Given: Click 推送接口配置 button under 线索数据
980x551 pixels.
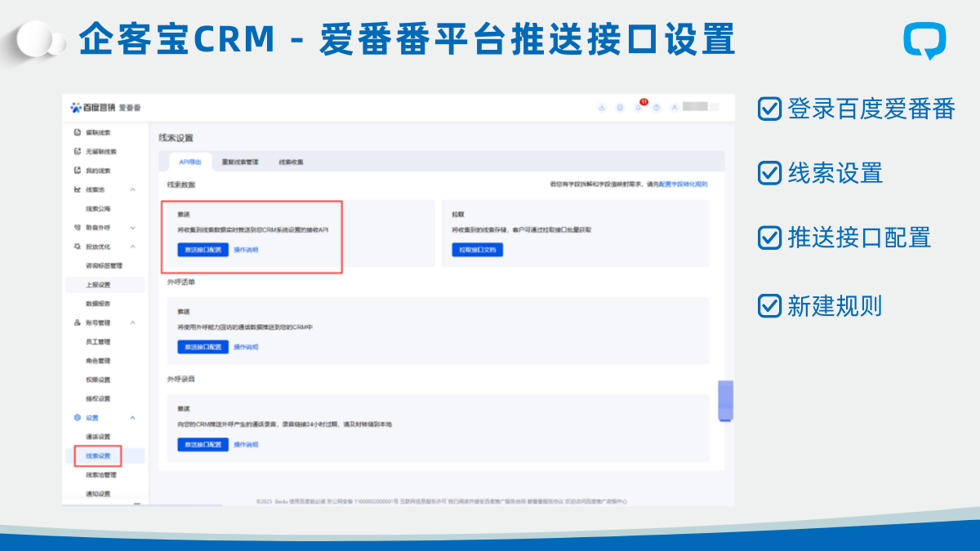Looking at the screenshot, I should [x=203, y=250].
